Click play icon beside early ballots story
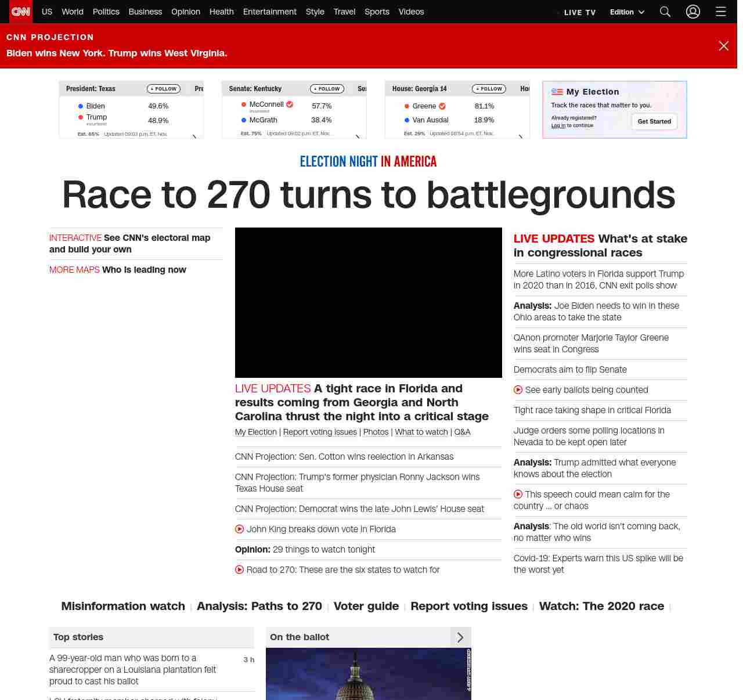This screenshot has height=700, width=743. (x=518, y=390)
